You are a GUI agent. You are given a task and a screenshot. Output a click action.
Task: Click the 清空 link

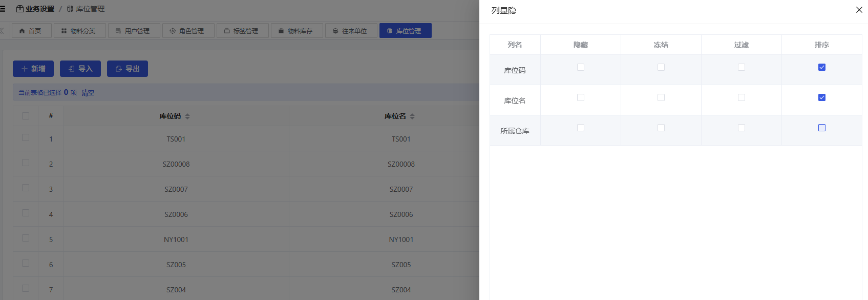88,93
